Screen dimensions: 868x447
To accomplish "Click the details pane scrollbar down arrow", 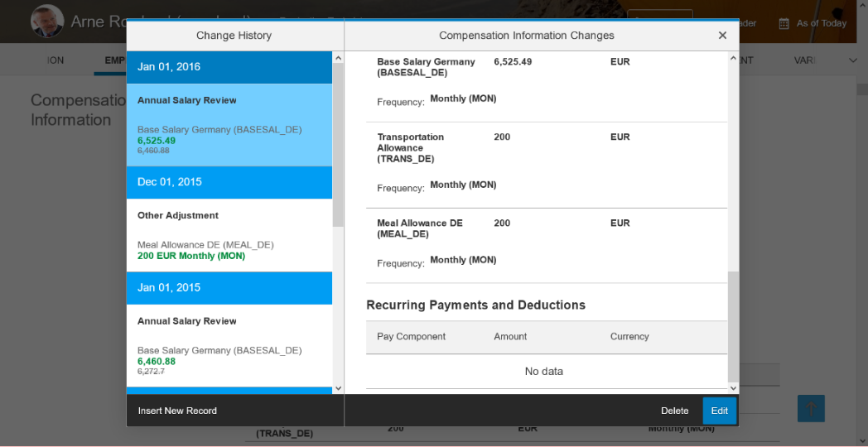I will (733, 387).
